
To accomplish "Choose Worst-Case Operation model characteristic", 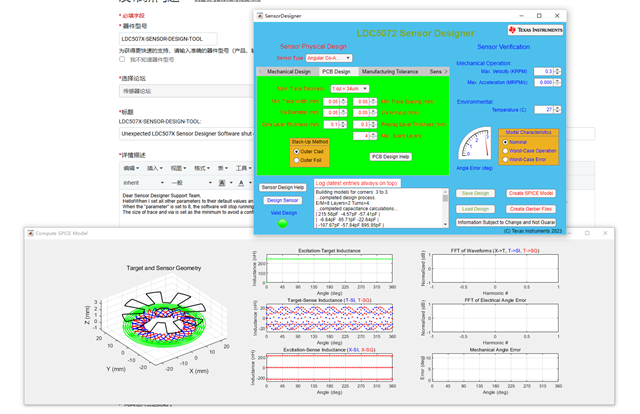I will pos(505,151).
